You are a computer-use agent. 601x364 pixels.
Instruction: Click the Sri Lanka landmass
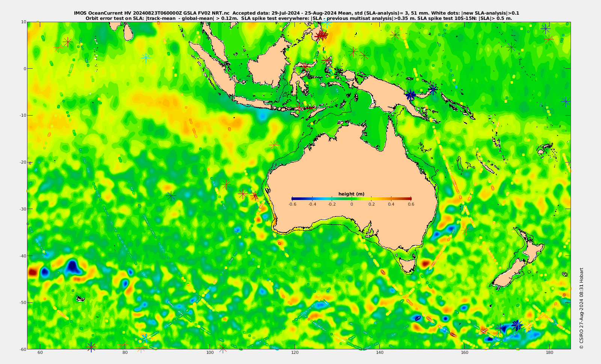pos(128,33)
